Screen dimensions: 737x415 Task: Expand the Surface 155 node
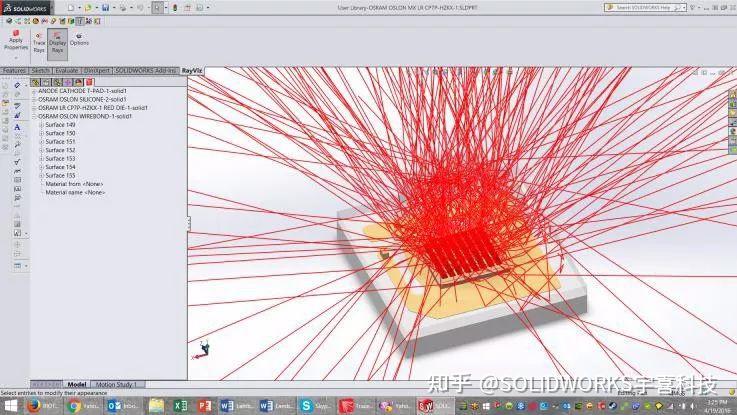tap(41, 176)
